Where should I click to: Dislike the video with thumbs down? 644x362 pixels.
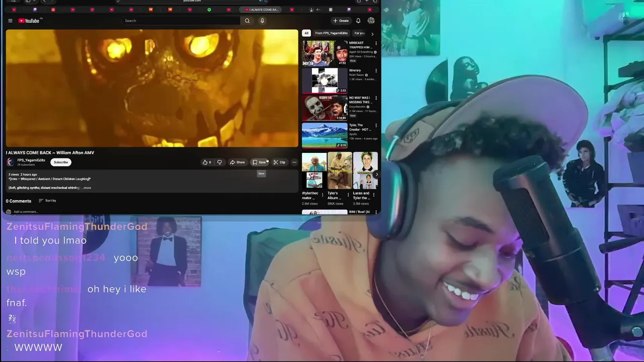(x=219, y=162)
